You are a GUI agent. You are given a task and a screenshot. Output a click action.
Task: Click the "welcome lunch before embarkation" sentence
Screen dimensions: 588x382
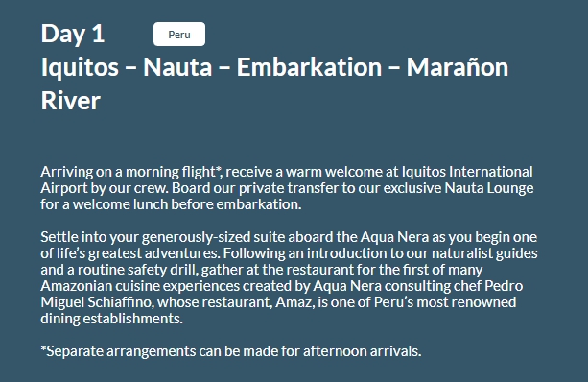[x=187, y=204]
